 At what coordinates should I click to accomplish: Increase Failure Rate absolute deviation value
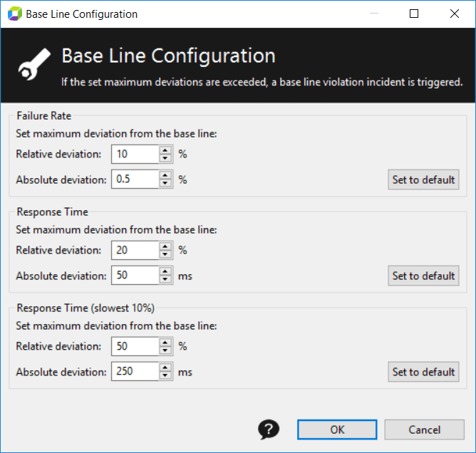165,175
